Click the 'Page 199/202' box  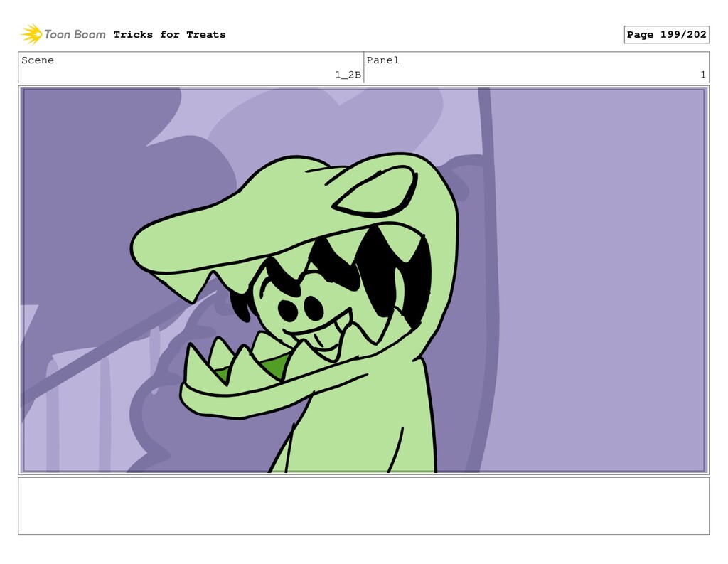pyautogui.click(x=666, y=34)
